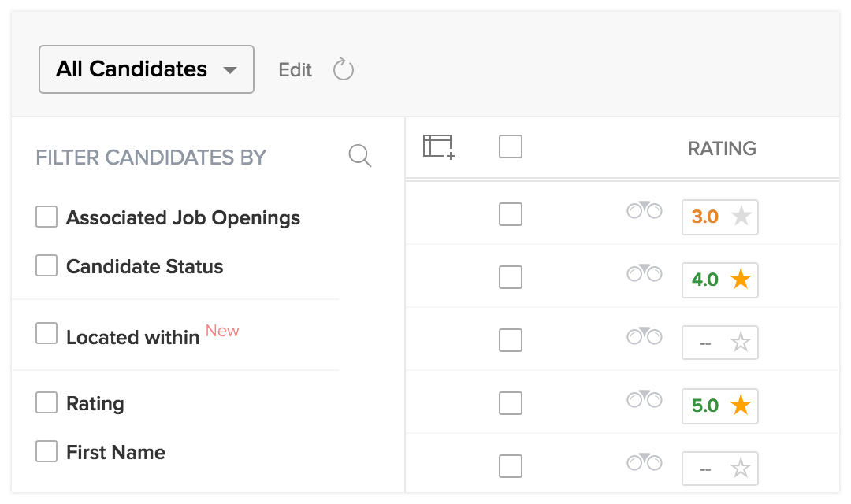Viewport: 851px width, 504px height.
Task: Click the RATING column header
Action: pos(722,148)
